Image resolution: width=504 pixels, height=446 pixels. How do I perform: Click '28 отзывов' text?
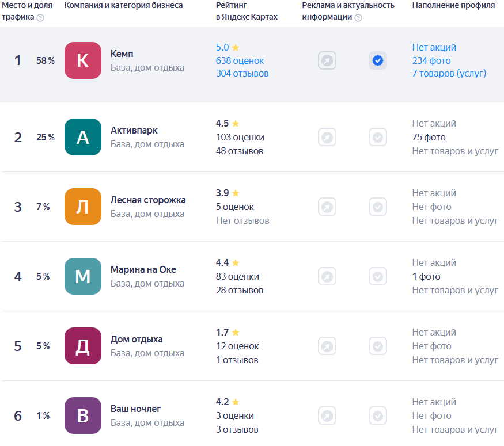tap(240, 291)
